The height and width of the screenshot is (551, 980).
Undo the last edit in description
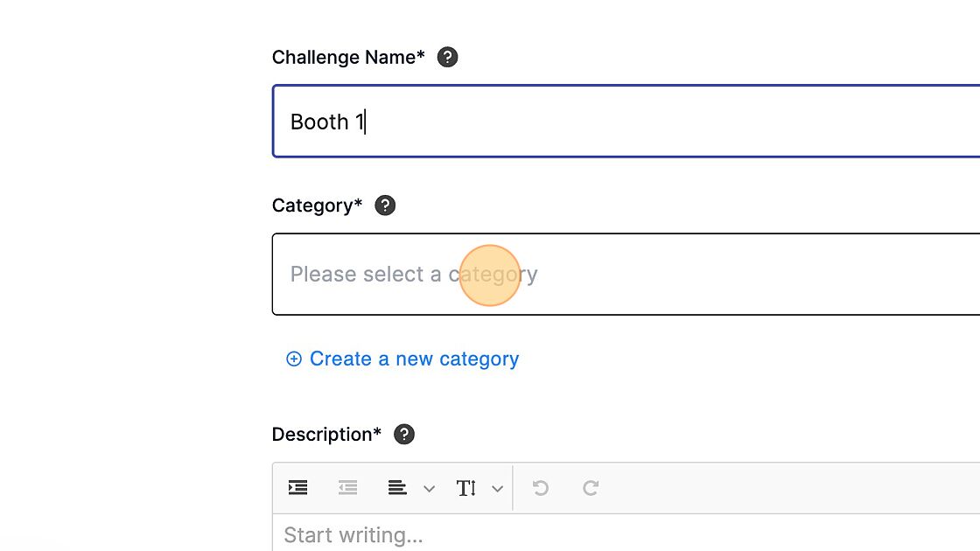tap(541, 488)
